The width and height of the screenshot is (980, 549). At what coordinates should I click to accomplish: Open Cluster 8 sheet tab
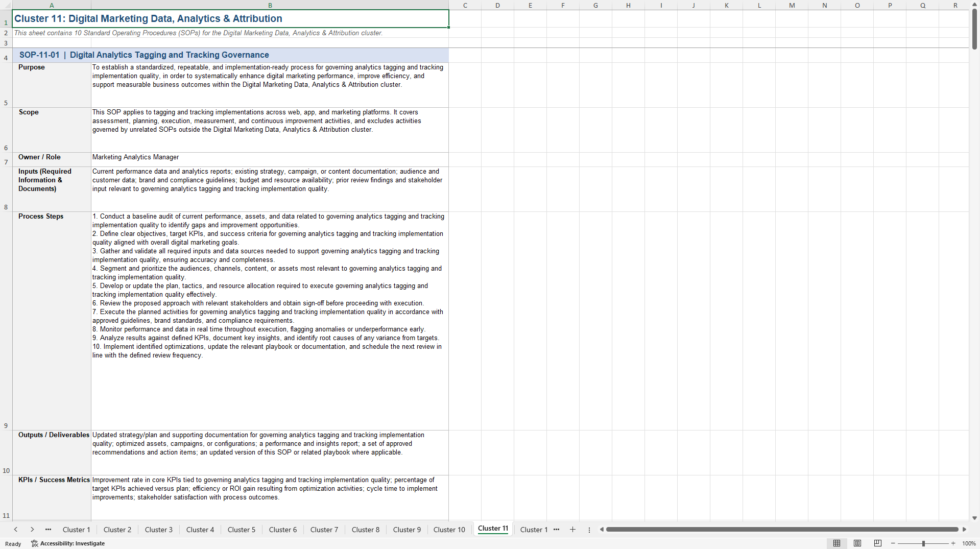[x=366, y=530]
